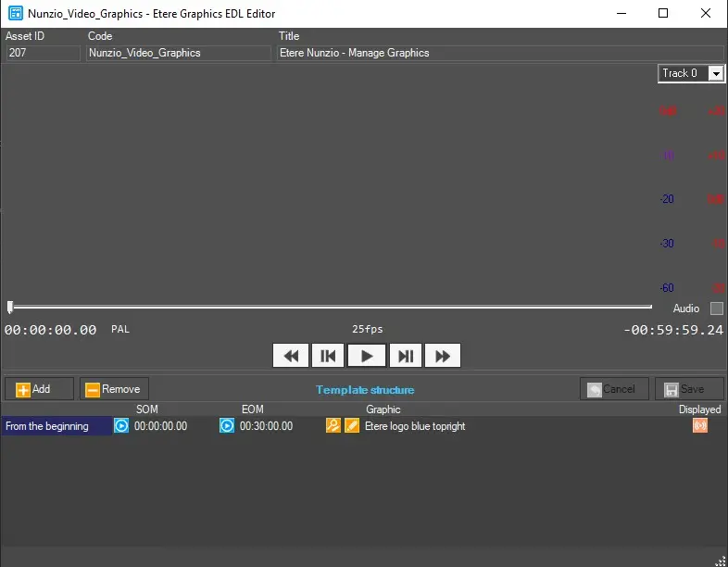
Task: Toggle the Displayed broadcast icon
Action: click(x=700, y=426)
